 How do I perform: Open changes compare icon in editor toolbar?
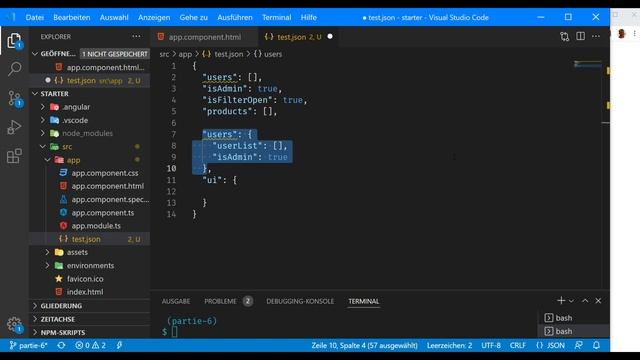click(564, 37)
